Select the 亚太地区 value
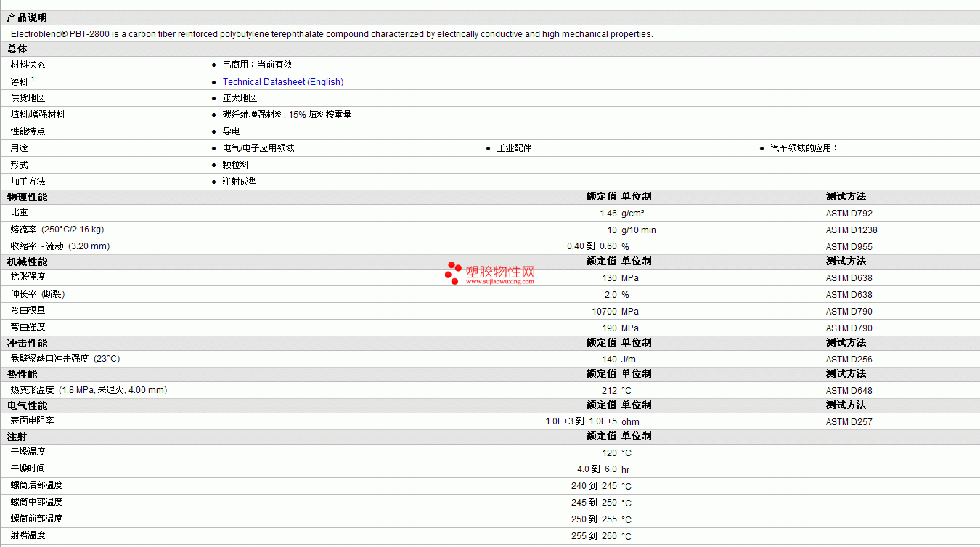 (240, 98)
